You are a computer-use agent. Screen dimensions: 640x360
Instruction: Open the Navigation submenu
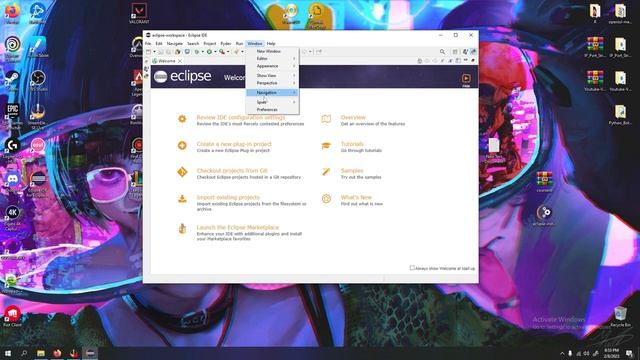272,93
